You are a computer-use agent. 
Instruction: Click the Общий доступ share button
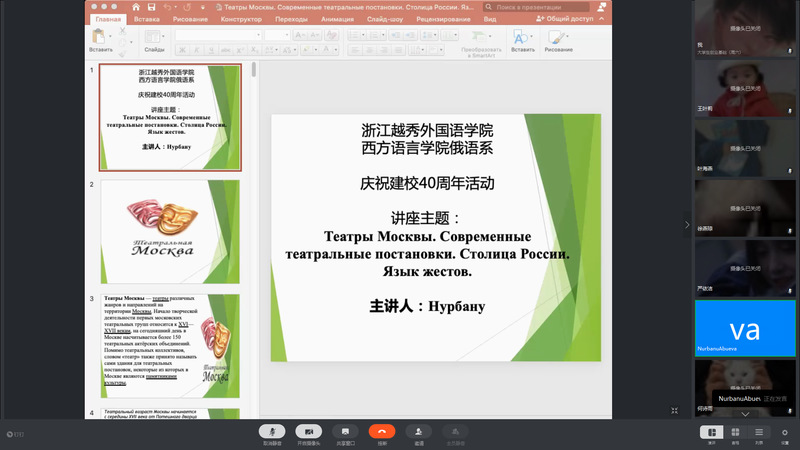tap(565, 18)
